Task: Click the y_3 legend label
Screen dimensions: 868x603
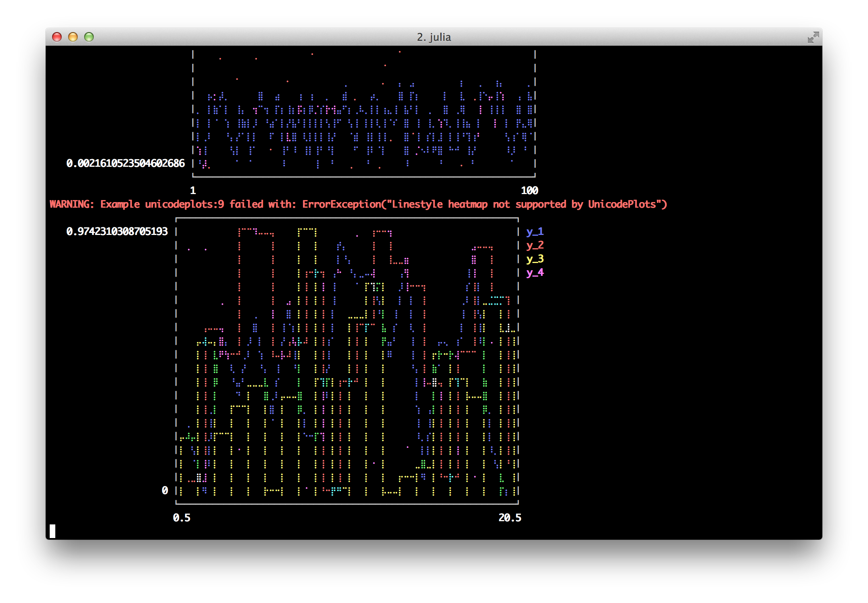Action: click(535, 259)
